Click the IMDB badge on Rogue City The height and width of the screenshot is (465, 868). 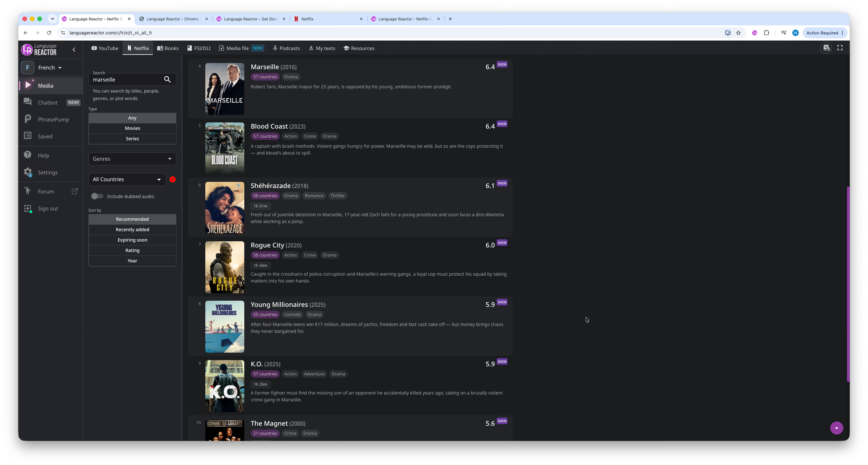502,243
